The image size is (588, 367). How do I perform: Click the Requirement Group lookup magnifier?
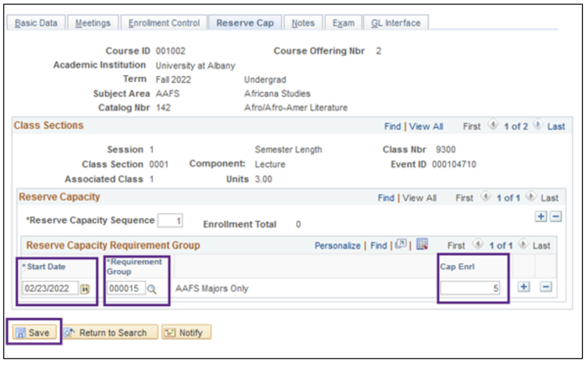coord(152,289)
